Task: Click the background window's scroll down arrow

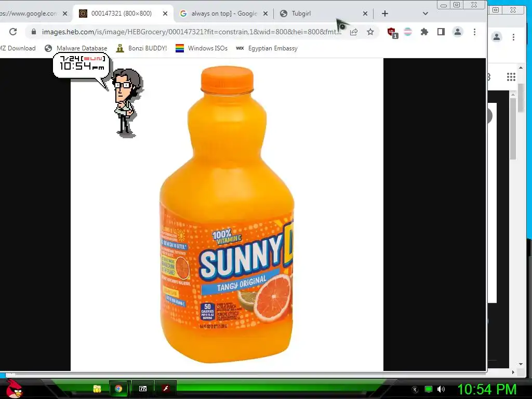Action: [x=521, y=364]
